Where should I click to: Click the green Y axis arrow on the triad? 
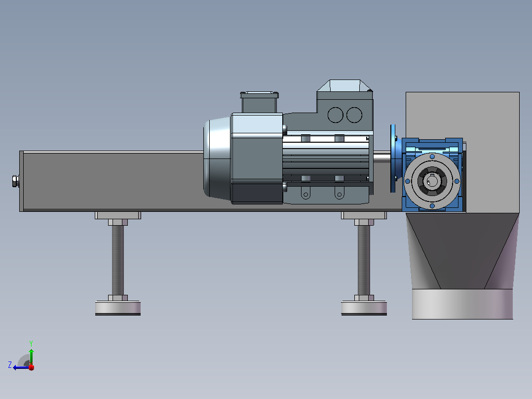[31, 357]
